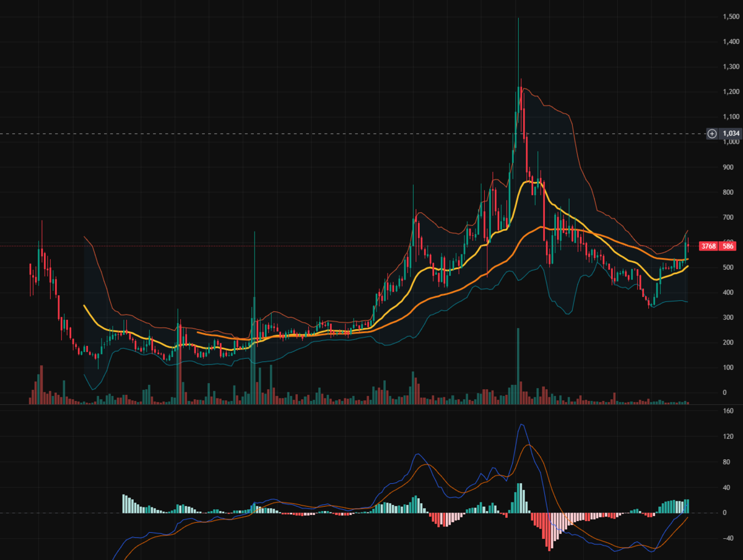Screen dimensions: 743x560
Task: Click the 1,300 price axis label
Action: tap(731, 67)
